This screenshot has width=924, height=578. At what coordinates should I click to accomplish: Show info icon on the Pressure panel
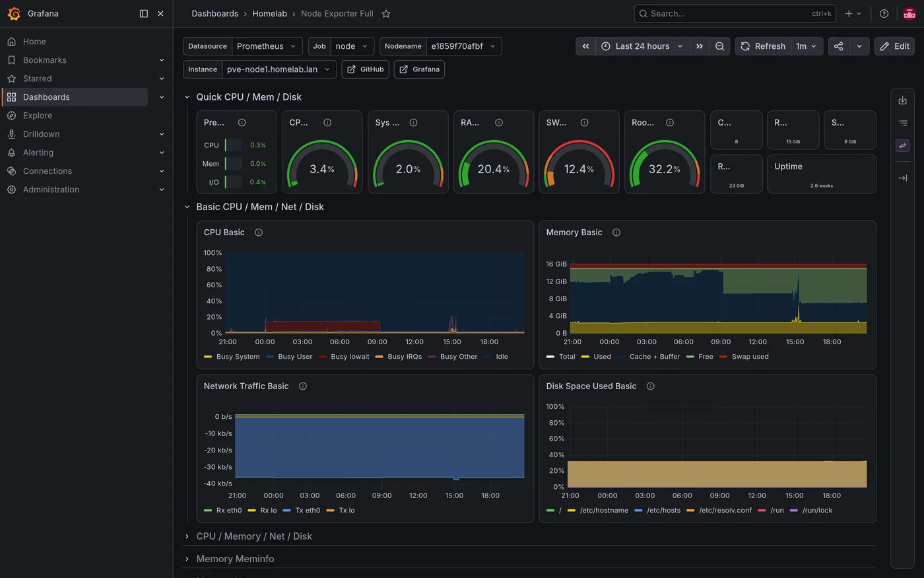pos(242,123)
